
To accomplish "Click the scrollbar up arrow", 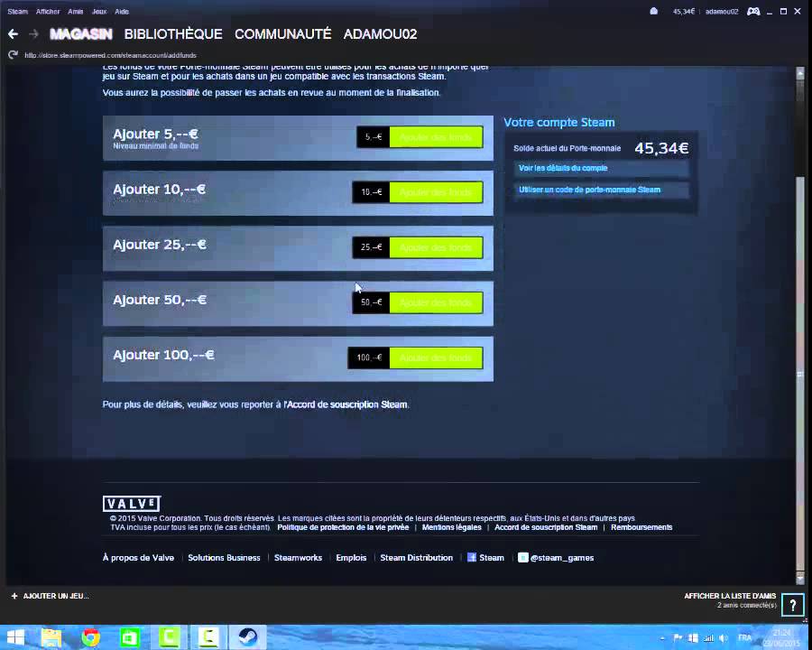I will pos(800,74).
